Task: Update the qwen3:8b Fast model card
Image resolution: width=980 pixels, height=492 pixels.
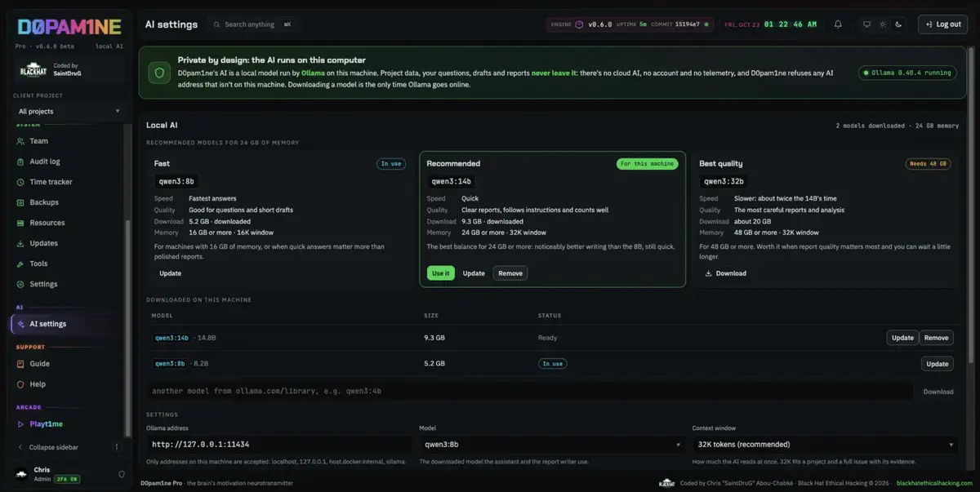Action: point(171,273)
